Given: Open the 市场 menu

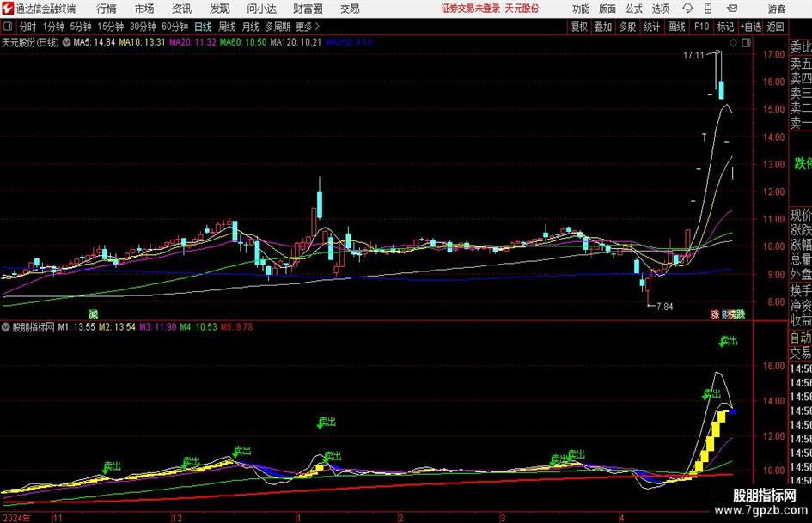Looking at the screenshot, I should click(144, 9).
